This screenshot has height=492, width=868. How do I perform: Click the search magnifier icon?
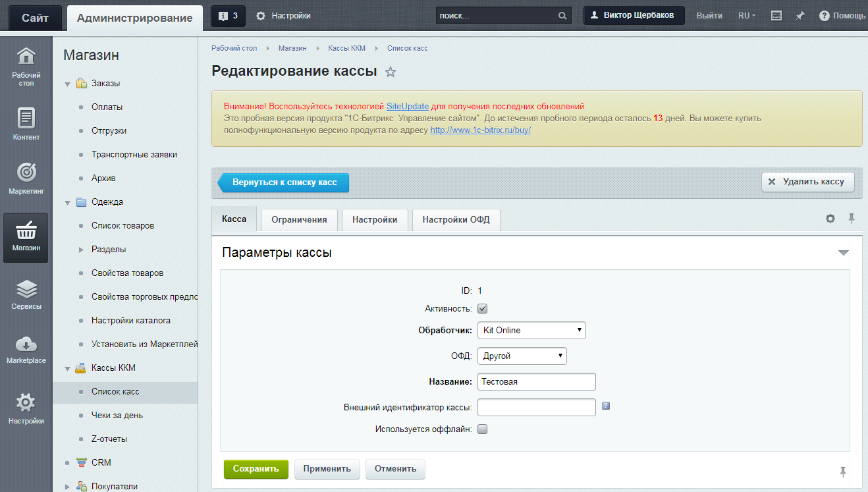point(562,16)
